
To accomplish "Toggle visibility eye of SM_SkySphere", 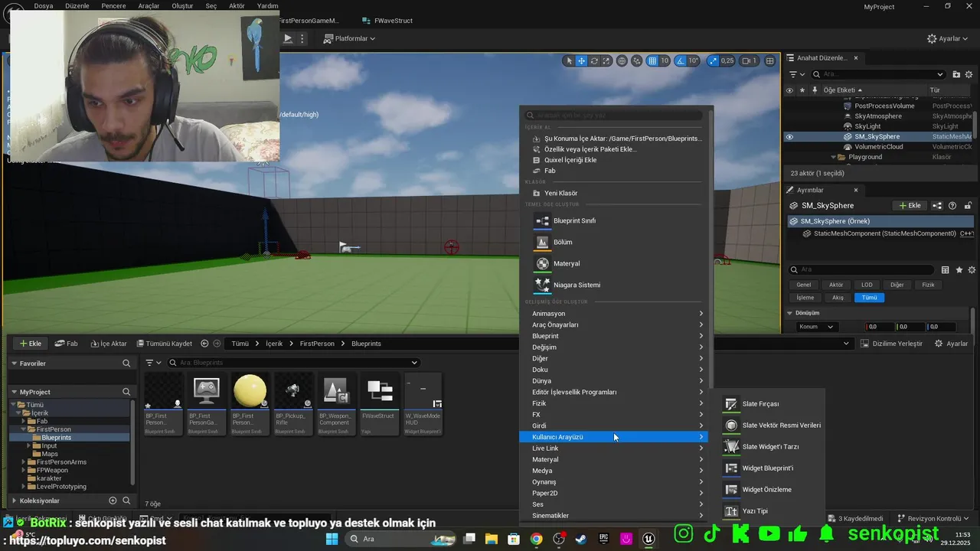I will pyautogui.click(x=789, y=137).
